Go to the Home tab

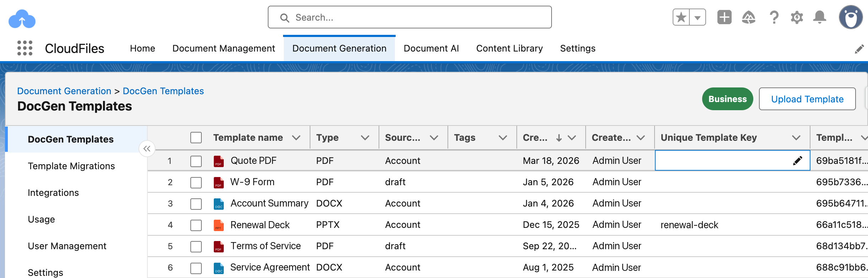point(142,48)
